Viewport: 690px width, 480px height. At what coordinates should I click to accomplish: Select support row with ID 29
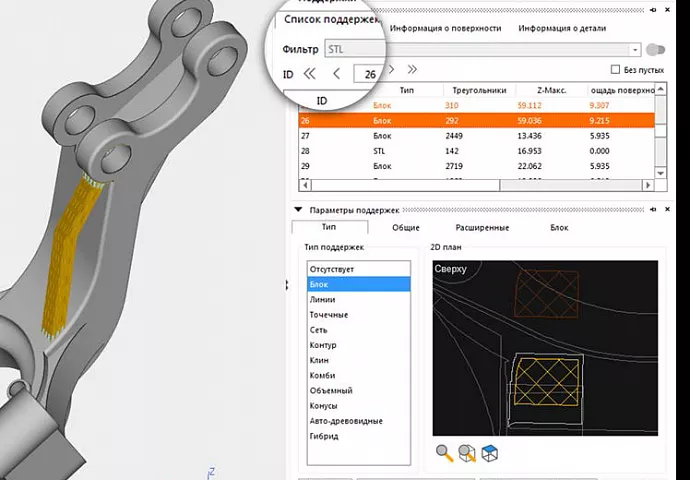point(477,166)
